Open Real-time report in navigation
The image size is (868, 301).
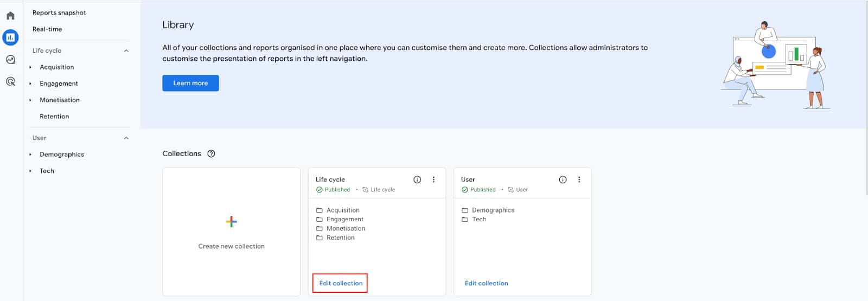(x=47, y=29)
